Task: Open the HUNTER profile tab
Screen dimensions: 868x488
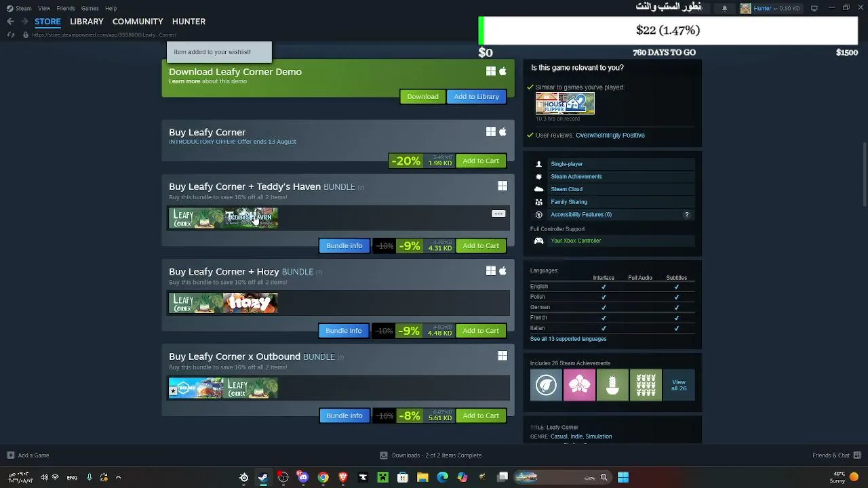Action: tap(189, 22)
